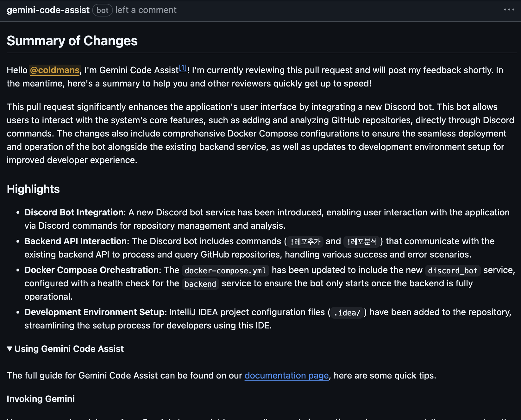Collapse the Using Gemini Code Assist section

(10, 349)
